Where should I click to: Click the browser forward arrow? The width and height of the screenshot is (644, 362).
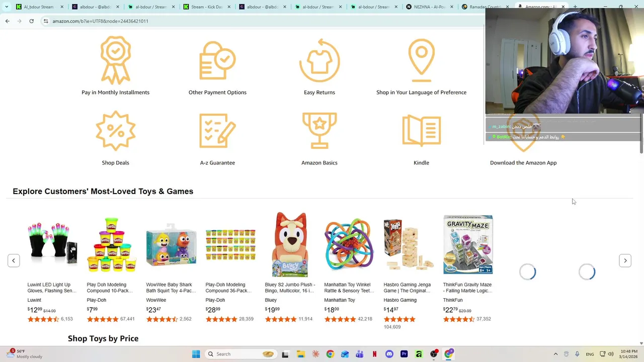coord(19,21)
